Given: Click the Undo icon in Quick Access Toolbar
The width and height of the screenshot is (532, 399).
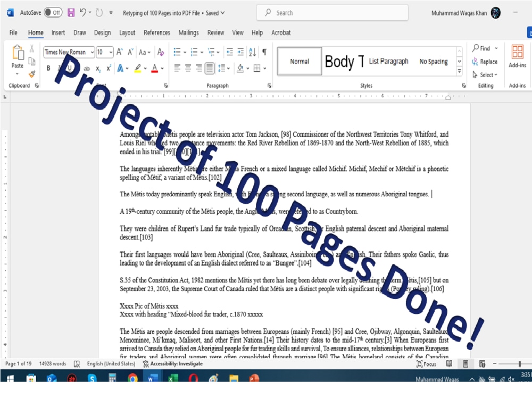Looking at the screenshot, I should point(83,12).
